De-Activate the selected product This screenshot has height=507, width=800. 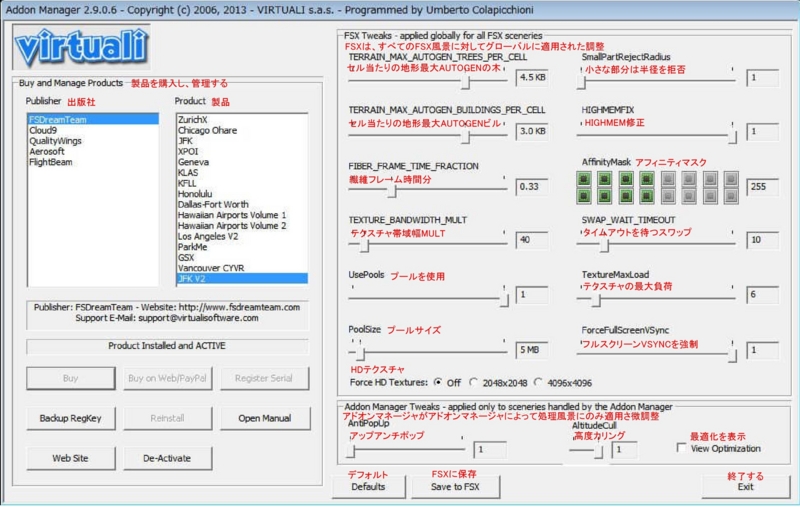(167, 458)
